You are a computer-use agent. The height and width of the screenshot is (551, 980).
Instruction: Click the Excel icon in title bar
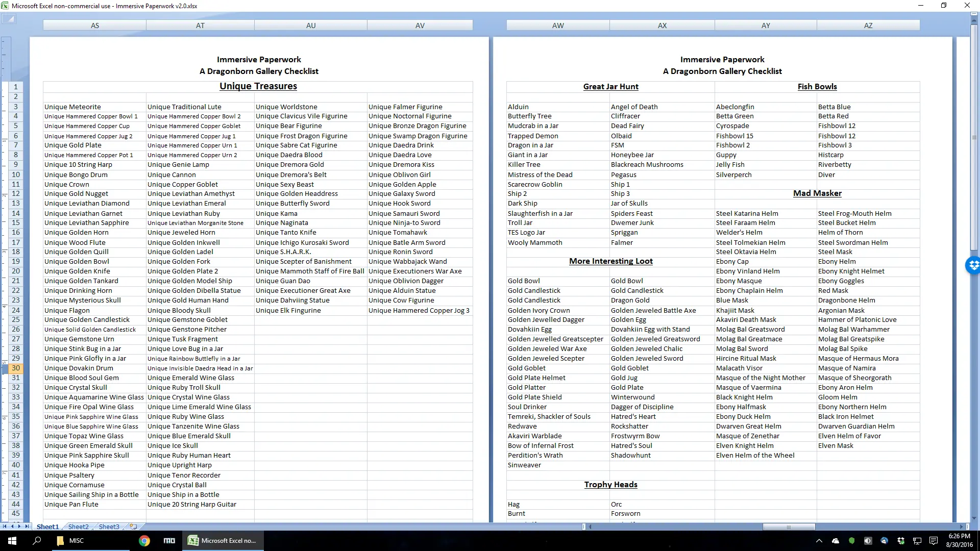(x=5, y=6)
